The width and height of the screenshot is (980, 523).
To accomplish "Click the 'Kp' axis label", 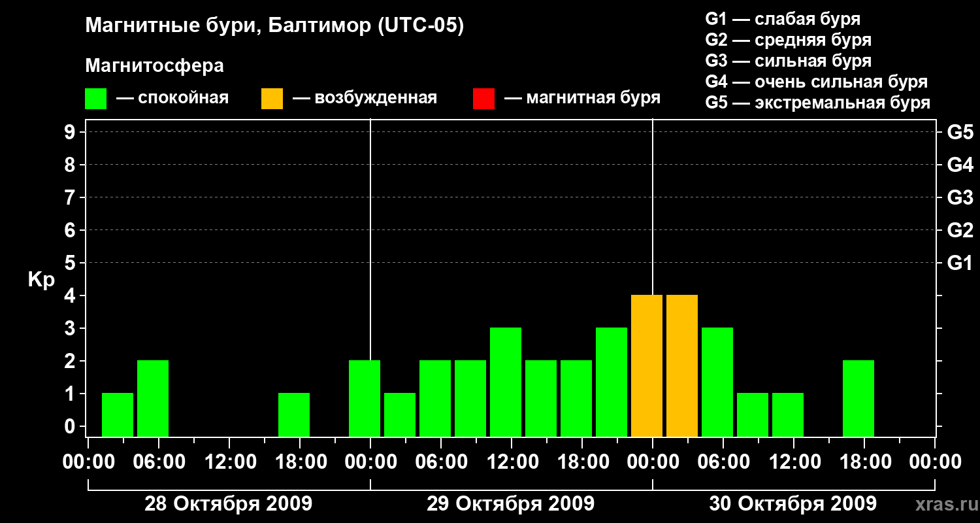I will 41,280.
